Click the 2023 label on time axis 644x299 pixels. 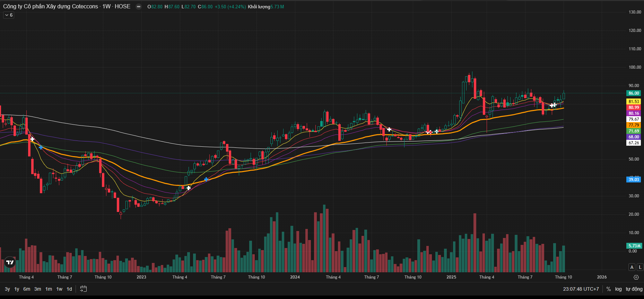pos(141,277)
